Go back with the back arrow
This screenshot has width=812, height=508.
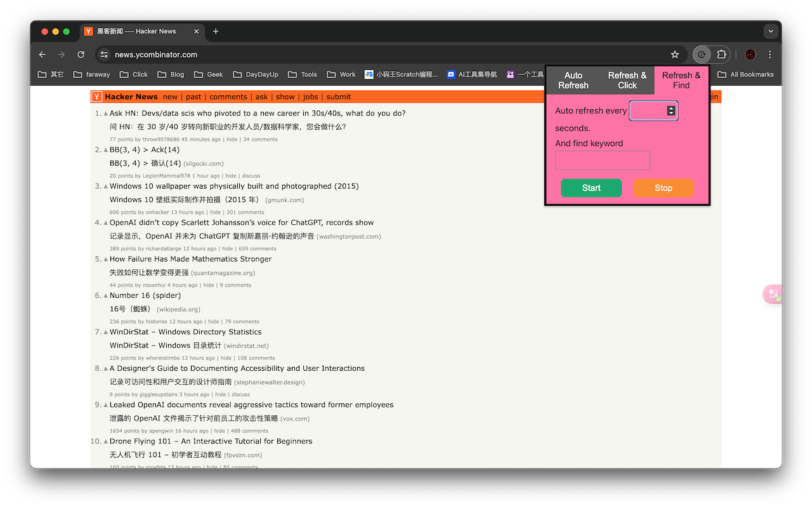[43, 55]
